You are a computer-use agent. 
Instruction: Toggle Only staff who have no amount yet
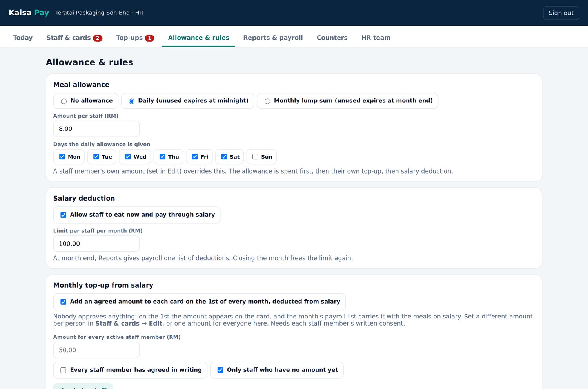220,370
